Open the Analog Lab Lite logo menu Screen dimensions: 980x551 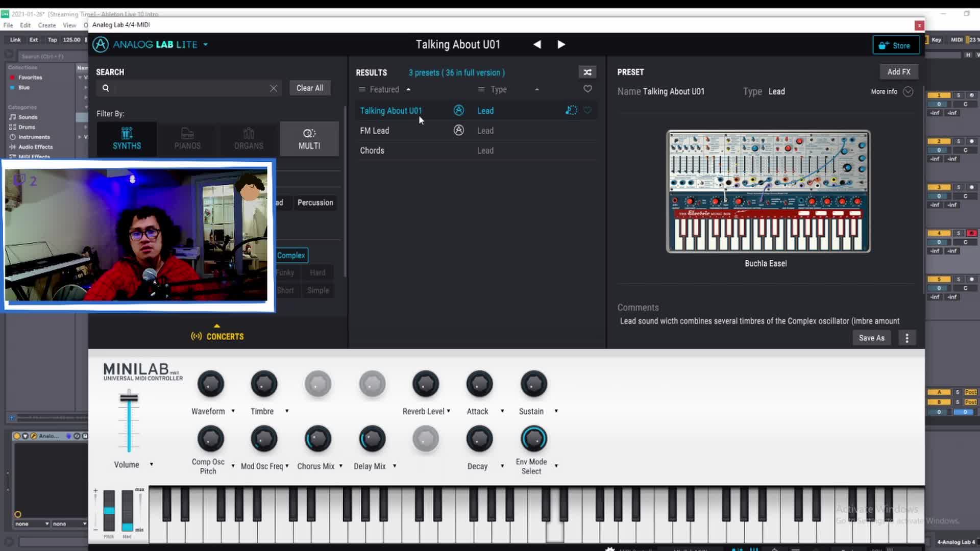[151, 44]
